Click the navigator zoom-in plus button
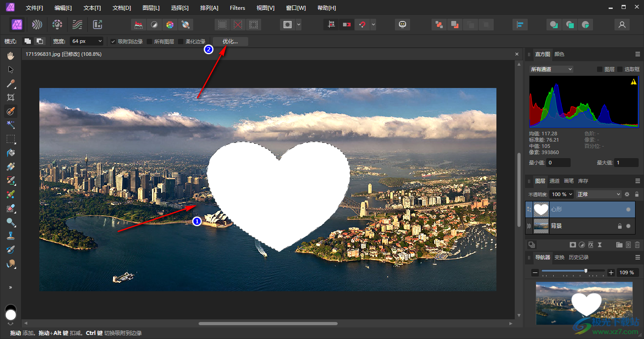 pyautogui.click(x=611, y=272)
